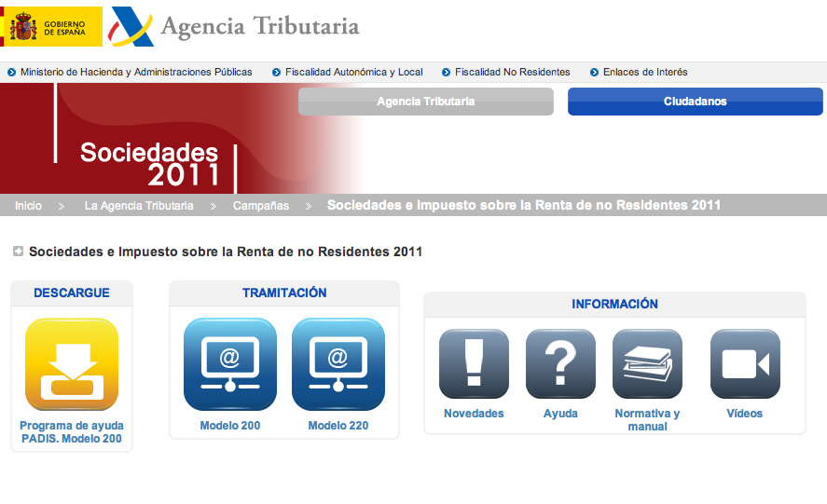The image size is (827, 504).
Task: Click the yellow PADIS download icon
Action: (72, 364)
